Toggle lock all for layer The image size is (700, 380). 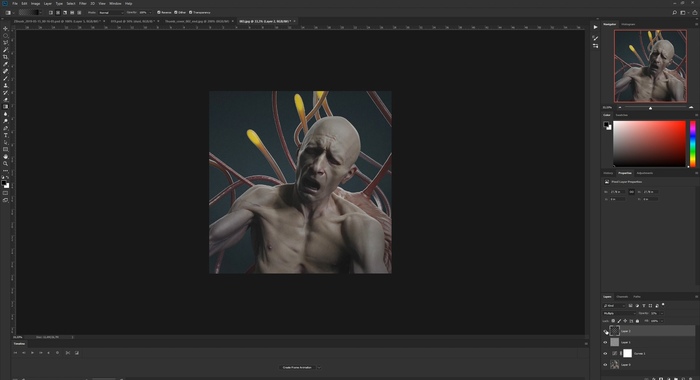point(637,321)
